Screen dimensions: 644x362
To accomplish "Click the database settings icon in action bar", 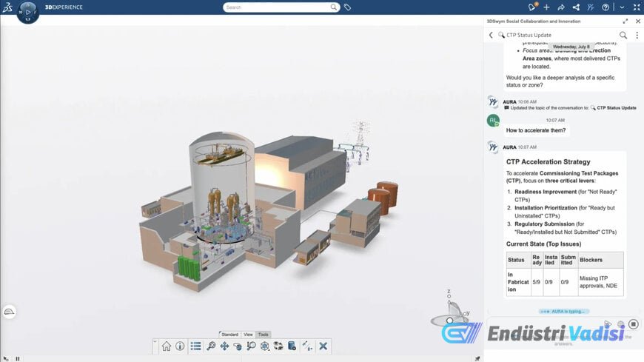I will point(292,346).
